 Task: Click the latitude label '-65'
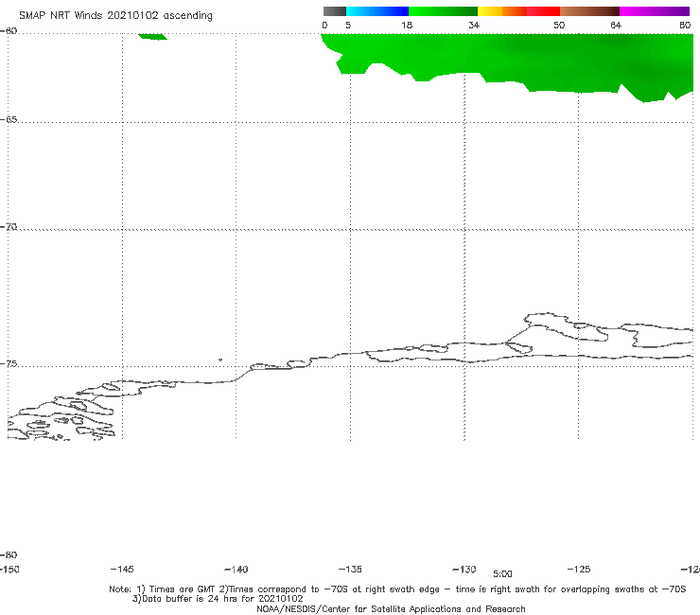point(9,120)
